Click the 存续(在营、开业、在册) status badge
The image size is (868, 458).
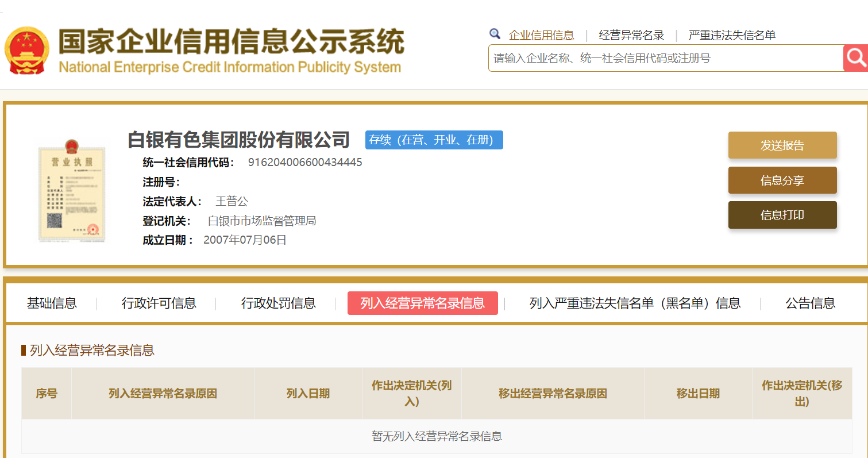[x=434, y=140]
